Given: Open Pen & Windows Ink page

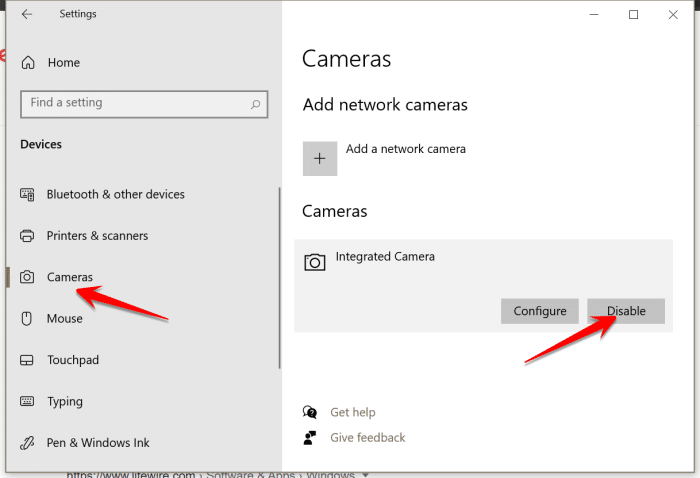Looking at the screenshot, I should 98,443.
